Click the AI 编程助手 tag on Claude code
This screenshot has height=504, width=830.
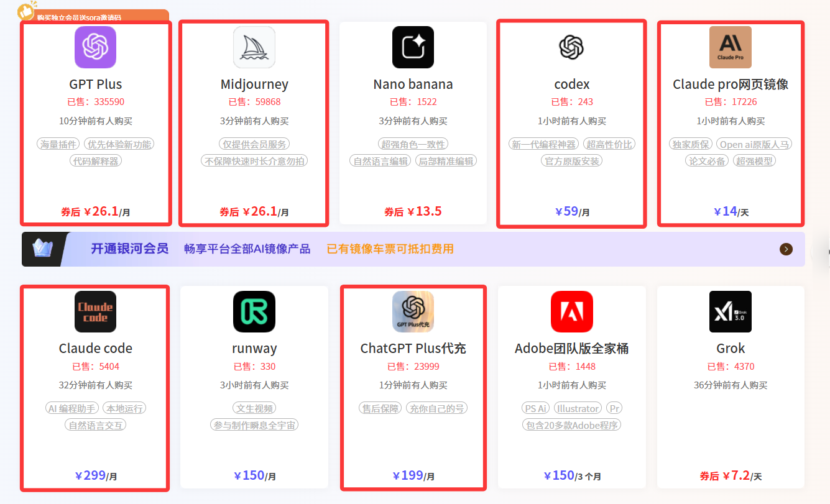coord(72,408)
